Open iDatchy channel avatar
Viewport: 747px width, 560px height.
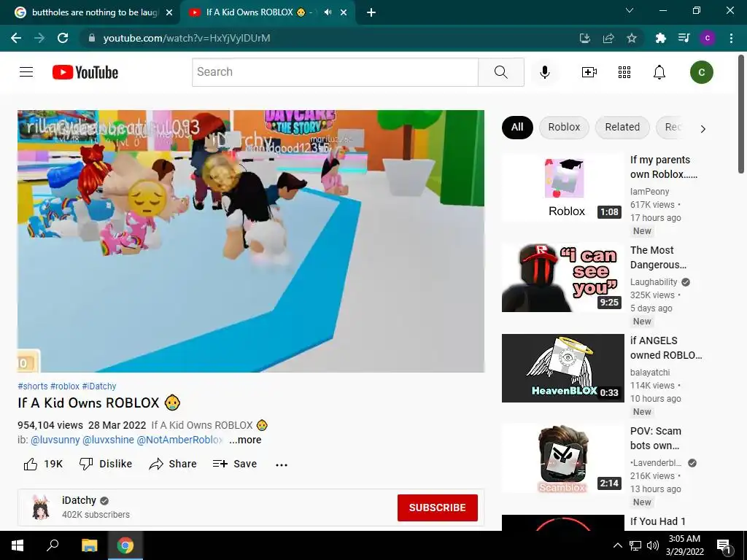click(41, 507)
